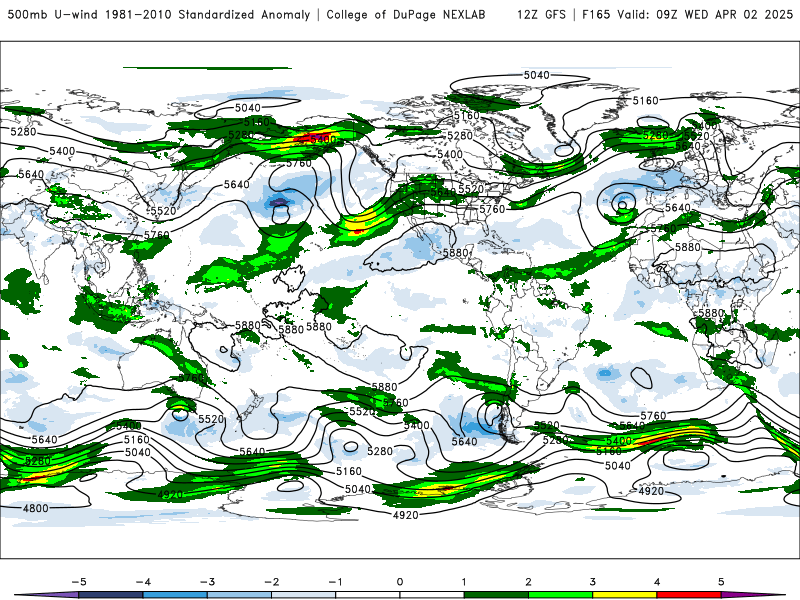
Task: Click the "-3" colorbar tick label
Action: coord(207,582)
